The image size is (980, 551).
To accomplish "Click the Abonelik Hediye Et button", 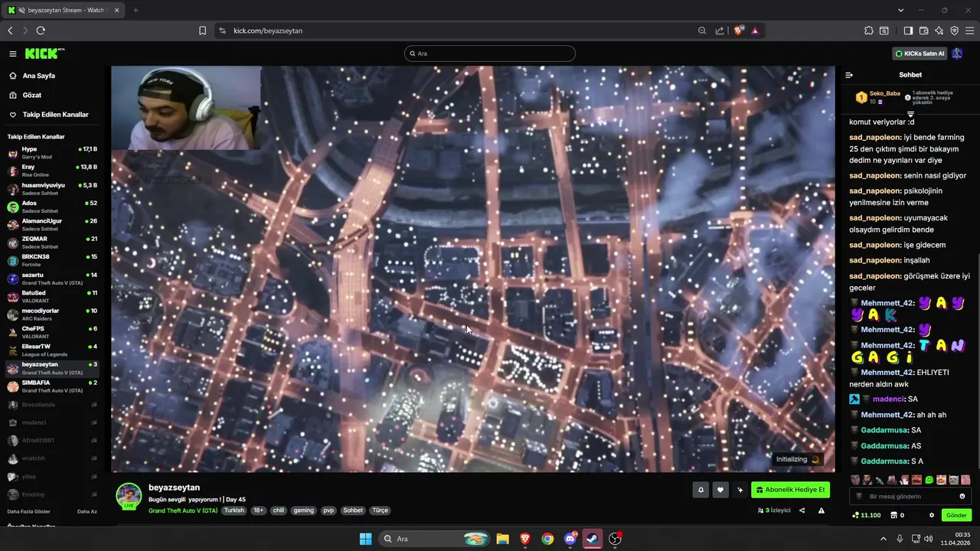I will (790, 490).
